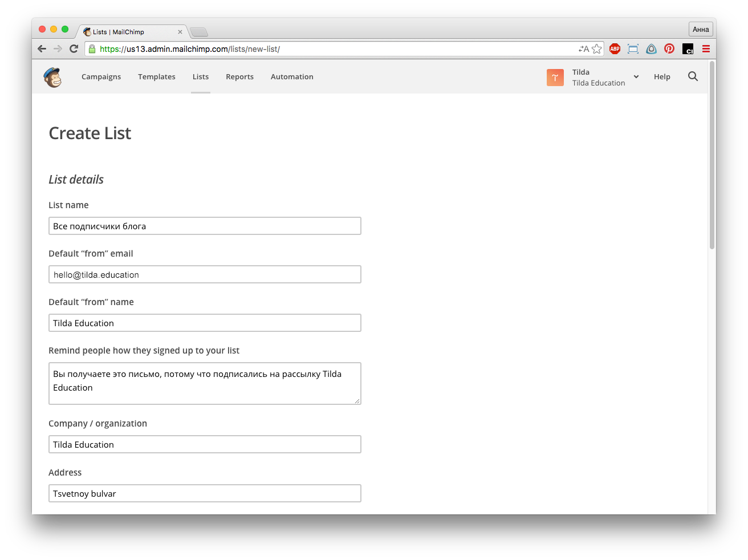Go to the Templates section
Screen dimensions: 748x560
click(156, 77)
